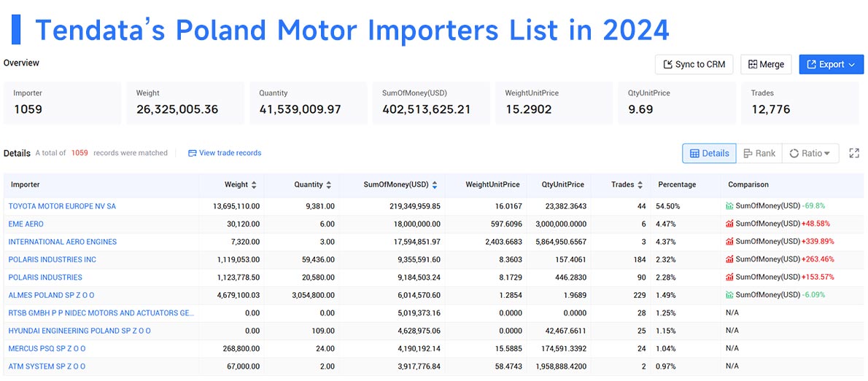Image resolution: width=868 pixels, height=381 pixels.
Task: Click the WeightUnitPrice column header
Action: [x=492, y=185]
